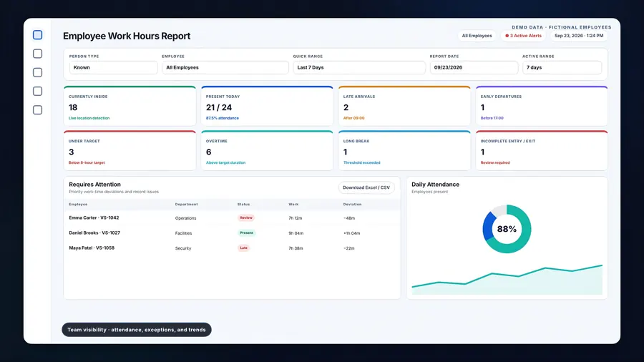Open the Active Range field showing 7 days
Screen dimensions: 644x362
click(562, 67)
